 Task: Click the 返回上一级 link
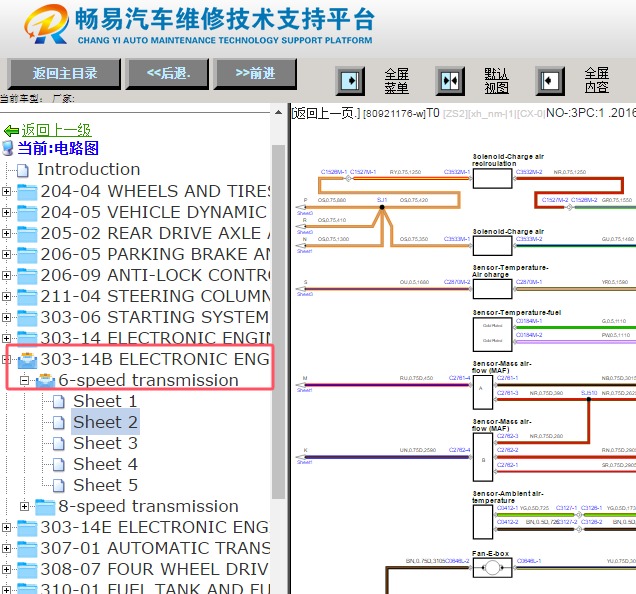click(56, 130)
